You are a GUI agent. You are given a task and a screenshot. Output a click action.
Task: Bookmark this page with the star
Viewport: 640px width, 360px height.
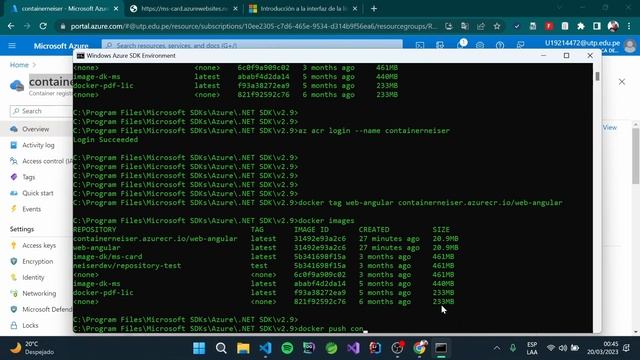tap(497, 26)
